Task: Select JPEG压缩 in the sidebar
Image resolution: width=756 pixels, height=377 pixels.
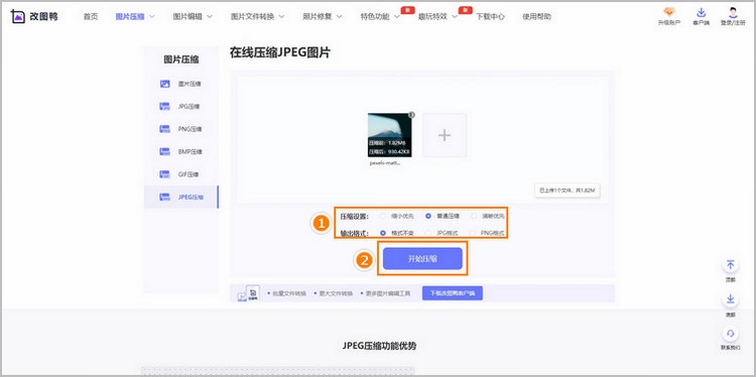Action: pyautogui.click(x=191, y=197)
